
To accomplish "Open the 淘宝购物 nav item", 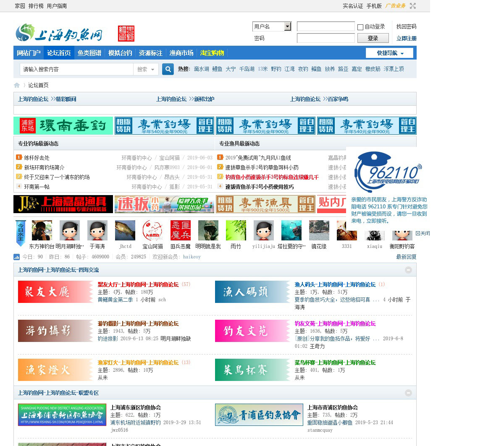I will click(x=212, y=53).
